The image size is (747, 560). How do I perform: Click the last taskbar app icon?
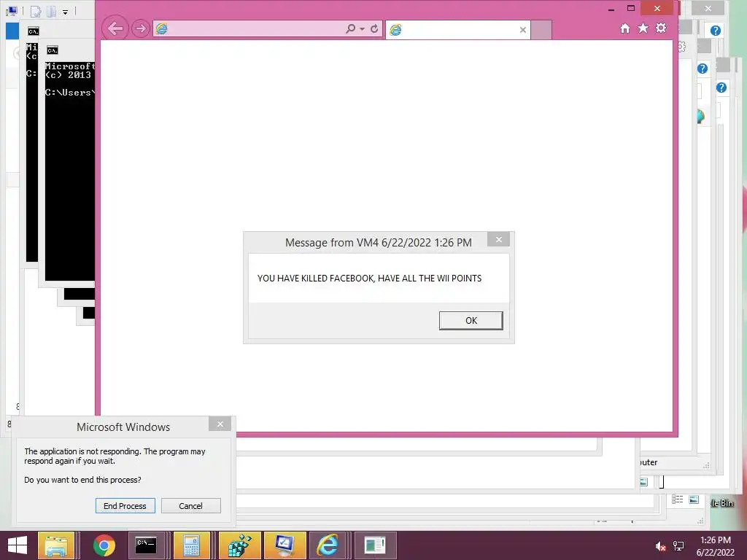pos(375,545)
